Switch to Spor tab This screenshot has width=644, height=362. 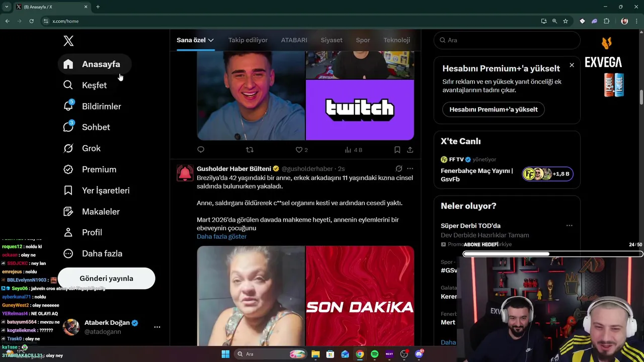pos(363,40)
